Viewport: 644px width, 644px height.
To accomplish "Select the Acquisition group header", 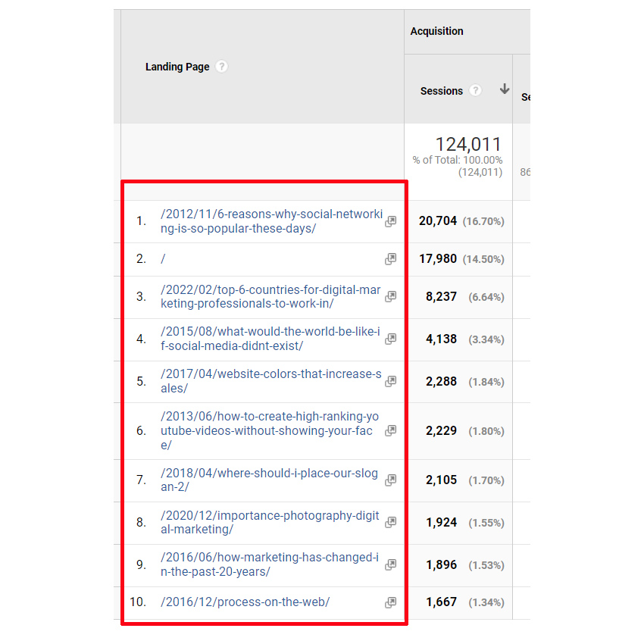I will click(436, 31).
